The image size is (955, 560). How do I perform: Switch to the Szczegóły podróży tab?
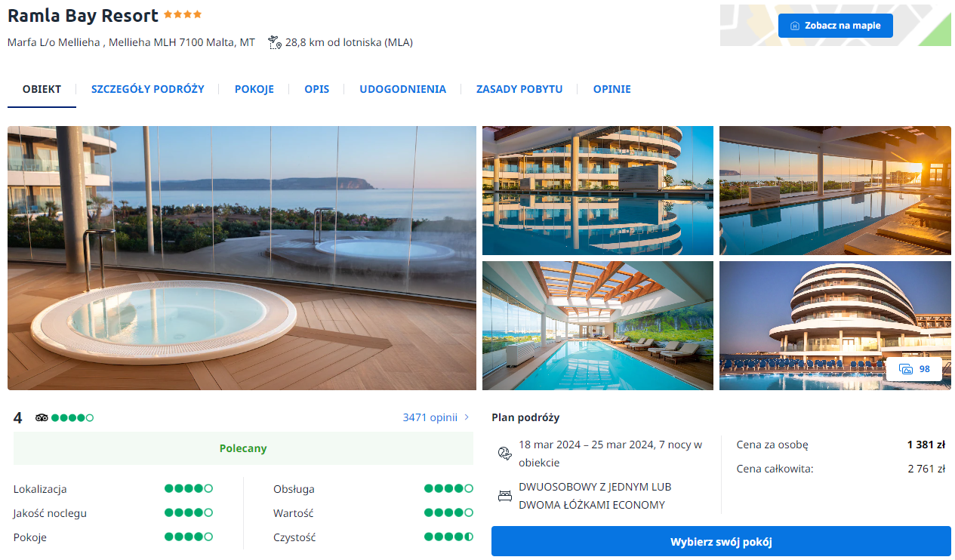pos(148,89)
